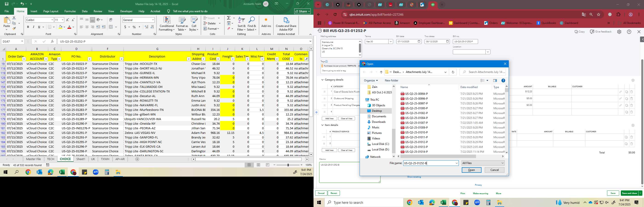Click Center align icon in Excel ribbon
The height and width of the screenshot is (207, 644).
87,27
